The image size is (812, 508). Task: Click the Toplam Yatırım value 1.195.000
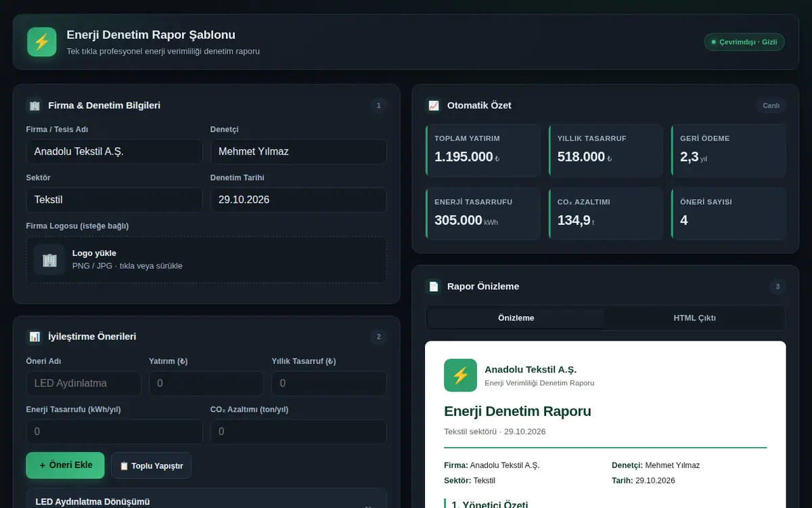pos(464,157)
